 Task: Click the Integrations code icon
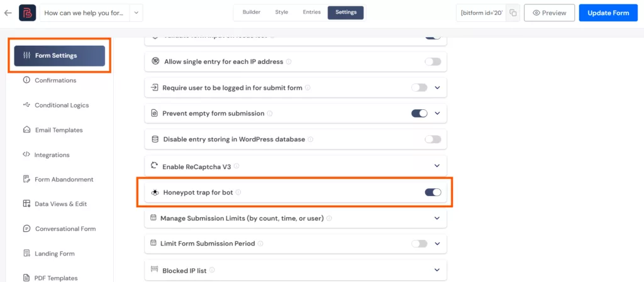26,155
